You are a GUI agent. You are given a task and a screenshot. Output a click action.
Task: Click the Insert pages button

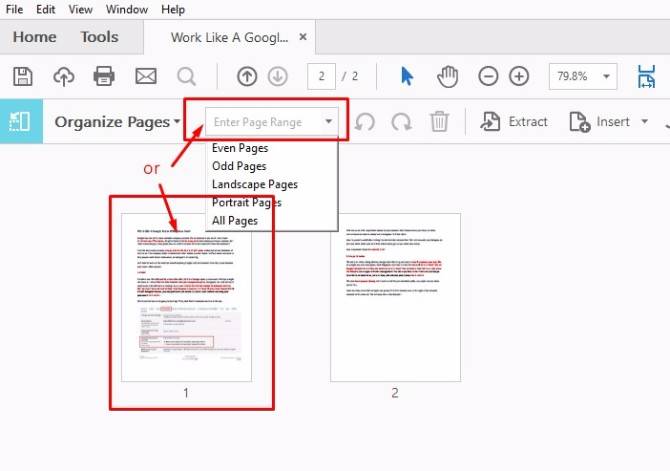[599, 122]
